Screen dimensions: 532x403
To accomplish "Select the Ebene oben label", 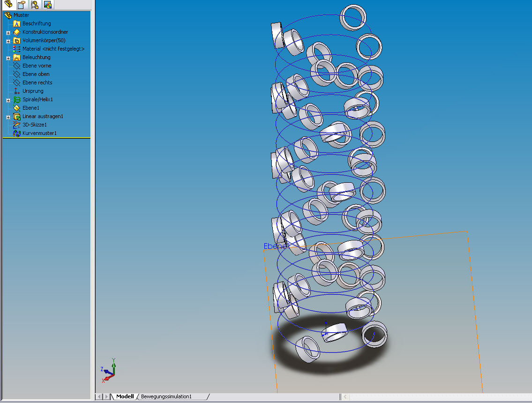I will click(36, 75).
